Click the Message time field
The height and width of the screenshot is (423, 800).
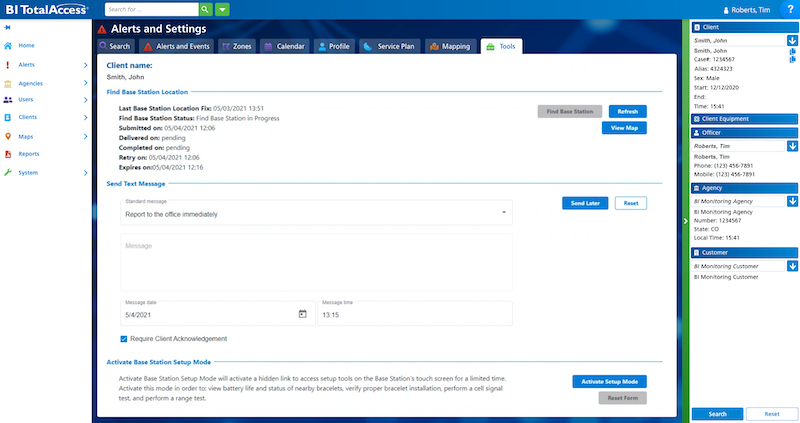point(414,314)
